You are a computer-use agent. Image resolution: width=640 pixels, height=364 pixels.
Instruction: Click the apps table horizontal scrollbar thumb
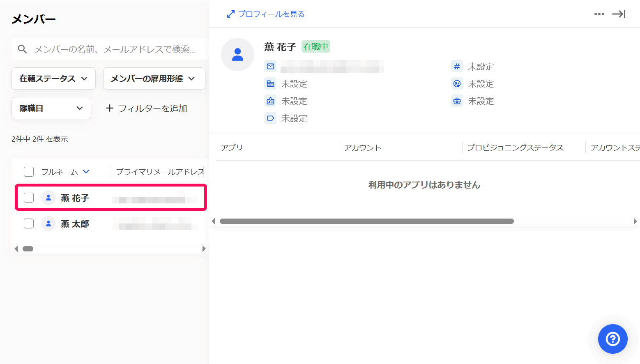coord(367,221)
